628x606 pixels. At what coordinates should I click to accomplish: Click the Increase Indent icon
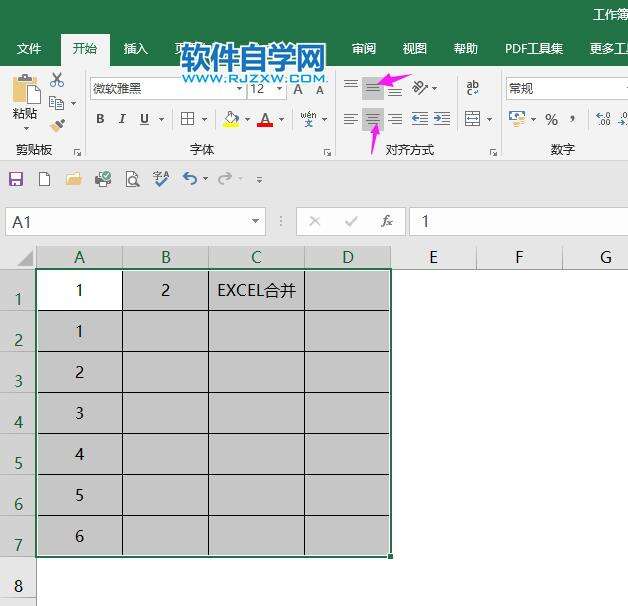(442, 119)
